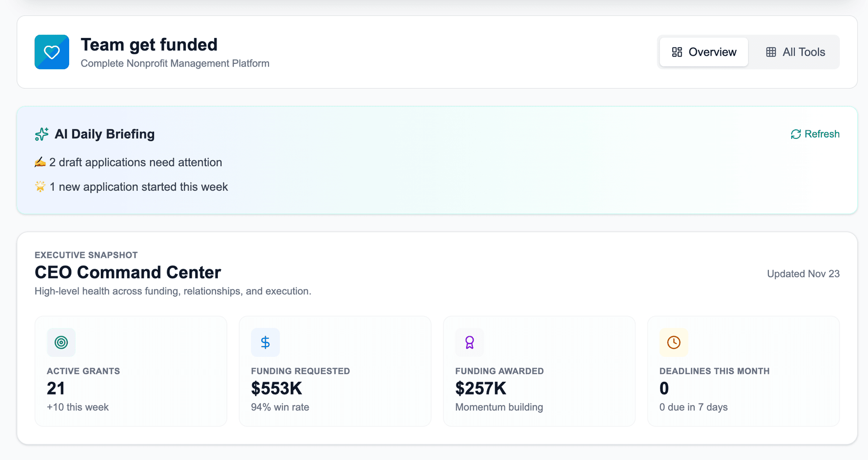Click the heart app logo icon
Viewport: 868px width, 460px height.
[x=52, y=52]
